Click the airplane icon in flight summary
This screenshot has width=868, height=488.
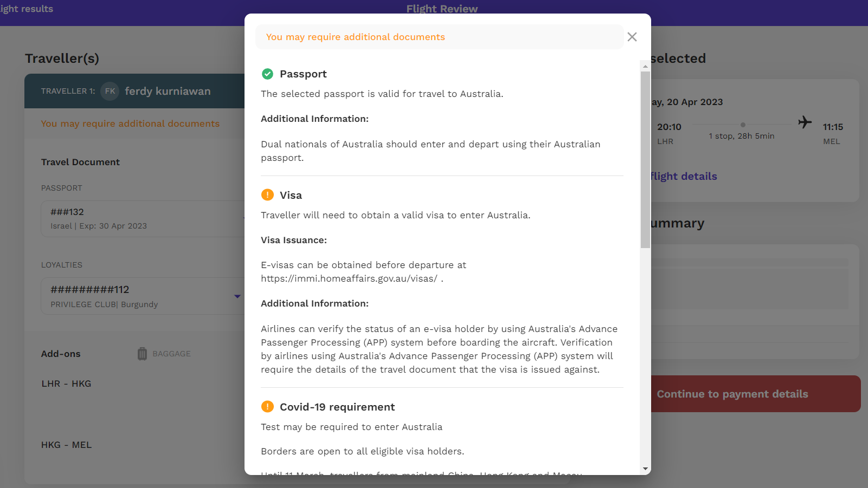pyautogui.click(x=805, y=122)
